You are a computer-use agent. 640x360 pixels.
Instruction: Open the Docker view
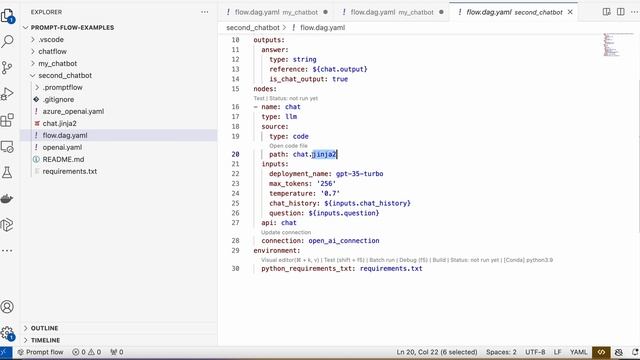(x=7, y=198)
